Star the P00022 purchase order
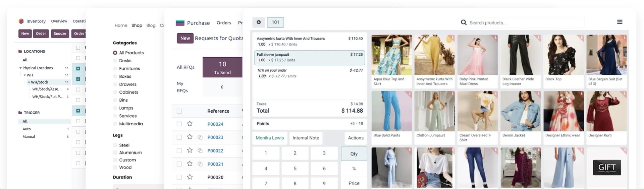Viewport: 644px width, 189px height. click(190, 150)
